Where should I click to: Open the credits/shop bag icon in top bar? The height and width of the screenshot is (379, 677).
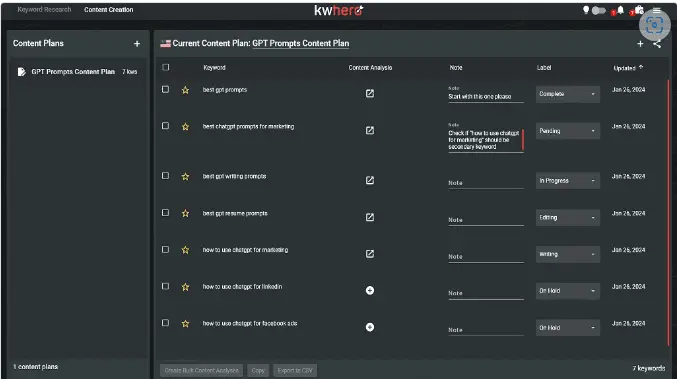pos(639,10)
